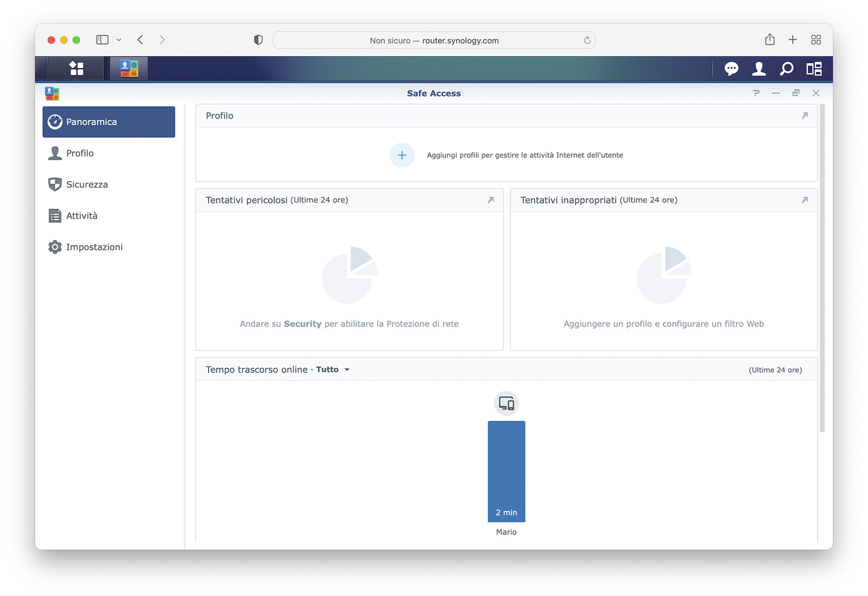Click the Aggiungi profili per gestire link text

tap(525, 155)
